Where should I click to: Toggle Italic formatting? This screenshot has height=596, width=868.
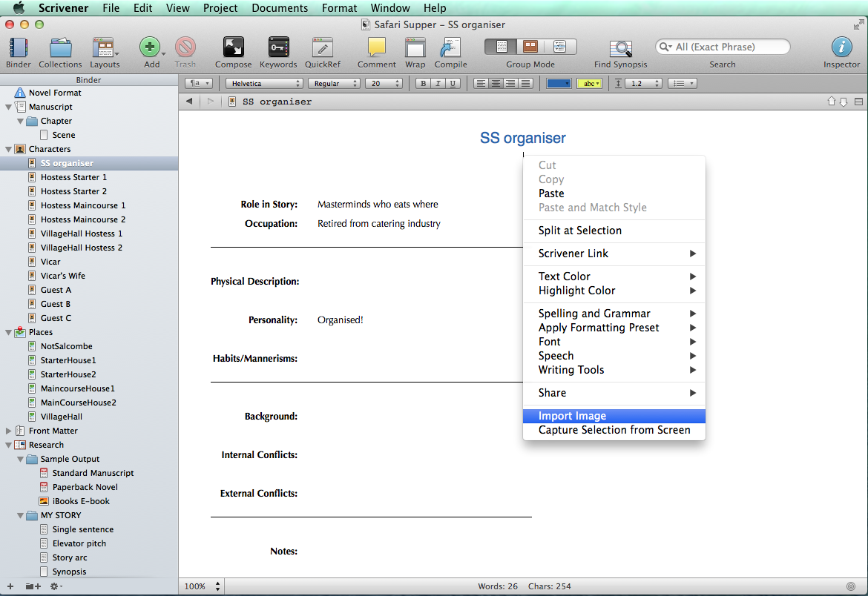[x=438, y=84]
